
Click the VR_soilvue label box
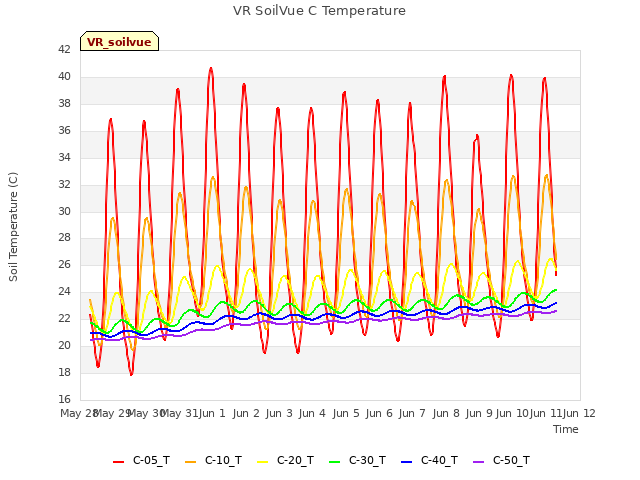[119, 41]
